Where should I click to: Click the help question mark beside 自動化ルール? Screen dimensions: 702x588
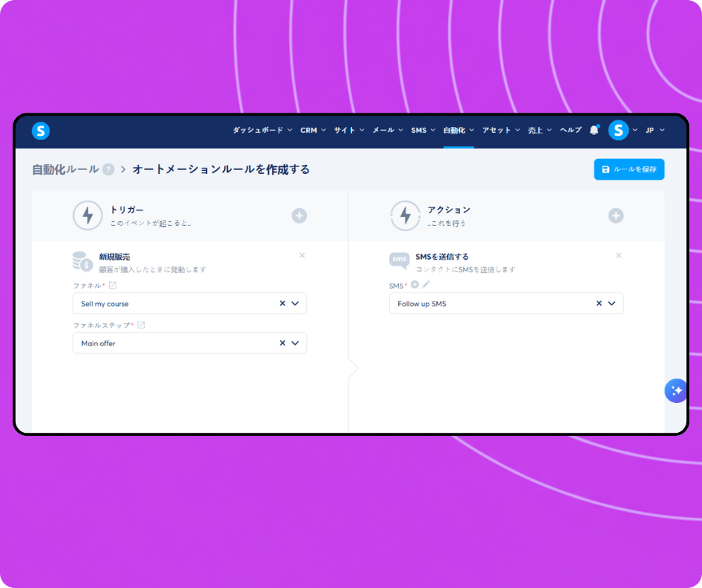[x=108, y=169]
